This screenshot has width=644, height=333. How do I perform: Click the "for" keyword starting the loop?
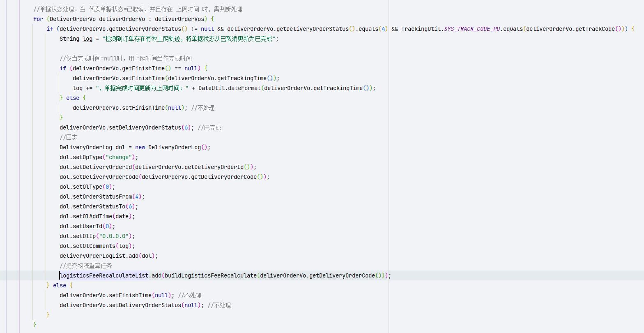[38, 19]
